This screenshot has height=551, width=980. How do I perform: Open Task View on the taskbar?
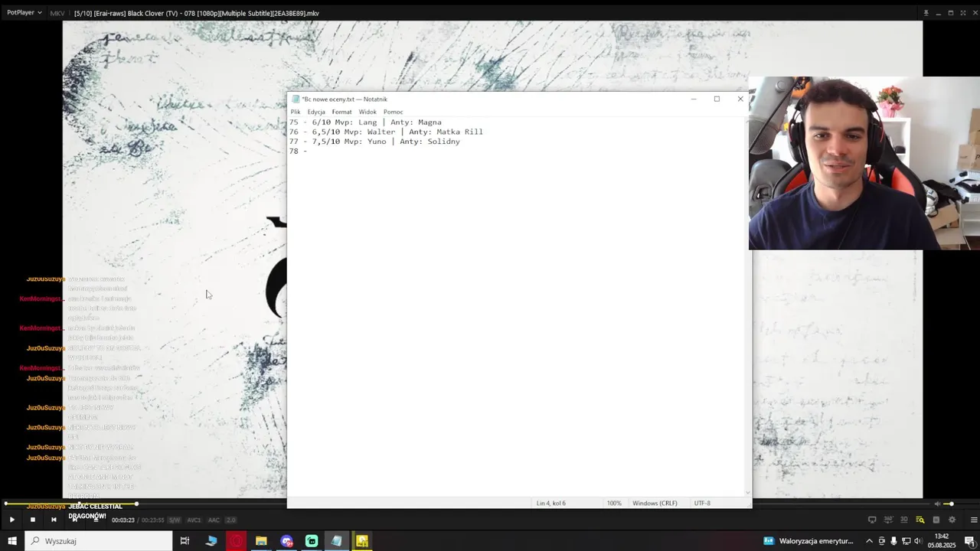tap(185, 541)
